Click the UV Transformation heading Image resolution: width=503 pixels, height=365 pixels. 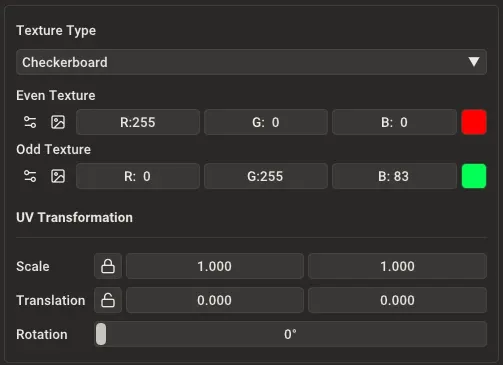coord(74,217)
